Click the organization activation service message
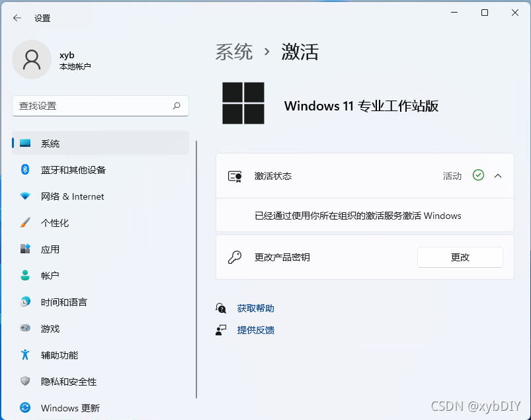The height and width of the screenshot is (420, 531). [x=358, y=216]
